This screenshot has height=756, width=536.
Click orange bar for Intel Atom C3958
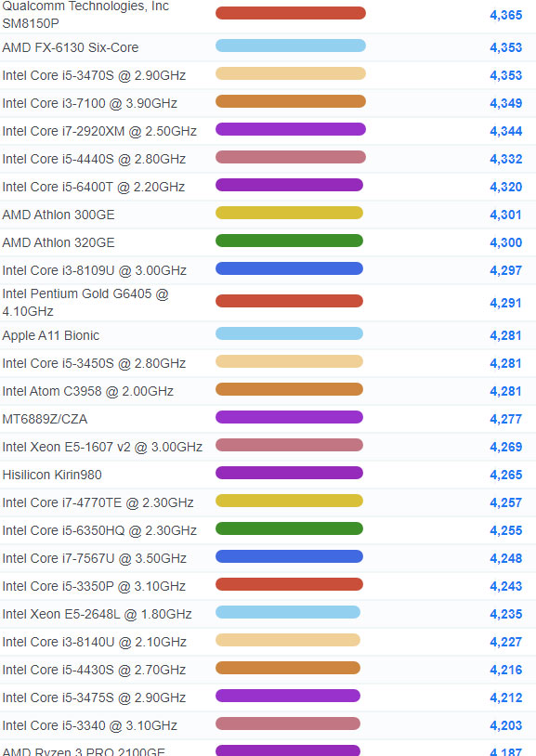pos(289,389)
